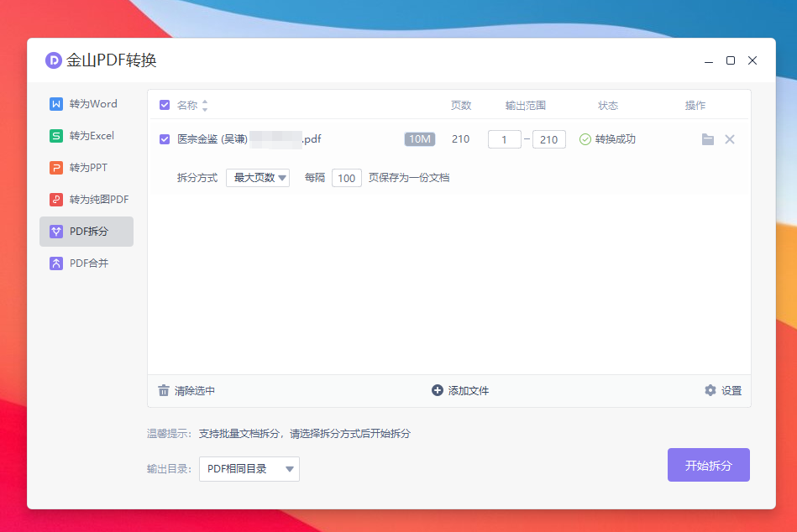The image size is (797, 532).
Task: Click the 输出范围 column header
Action: tap(526, 106)
